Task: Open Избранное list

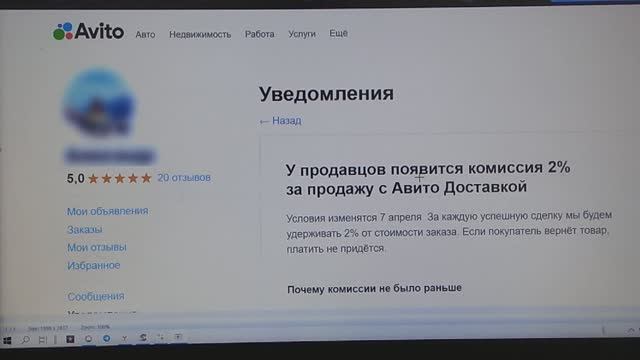Action: coord(93,265)
